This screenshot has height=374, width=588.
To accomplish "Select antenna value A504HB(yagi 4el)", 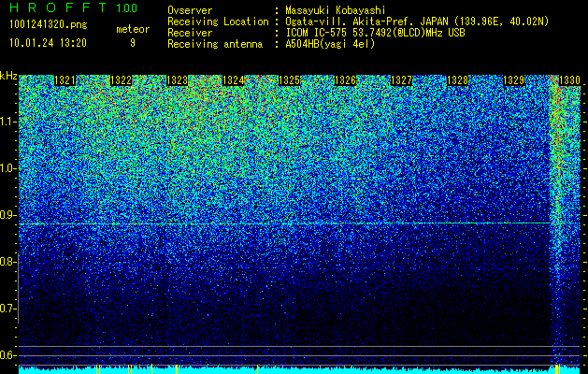I will coord(330,44).
